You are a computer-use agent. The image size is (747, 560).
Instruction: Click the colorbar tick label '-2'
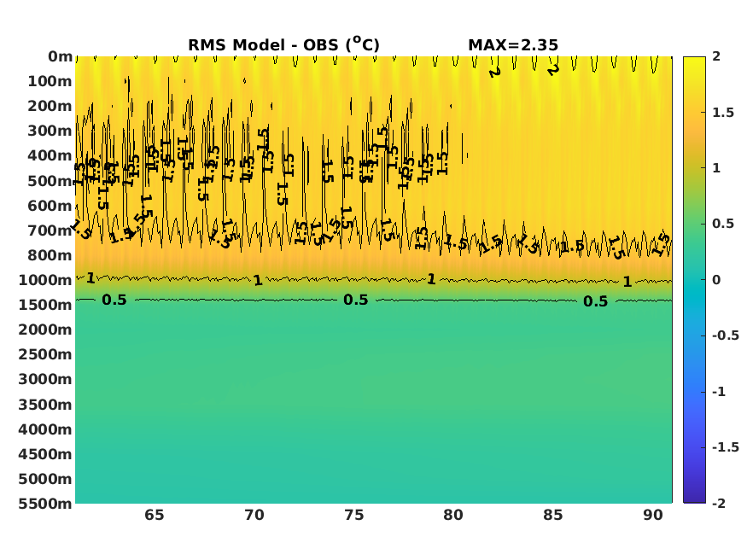point(719,504)
